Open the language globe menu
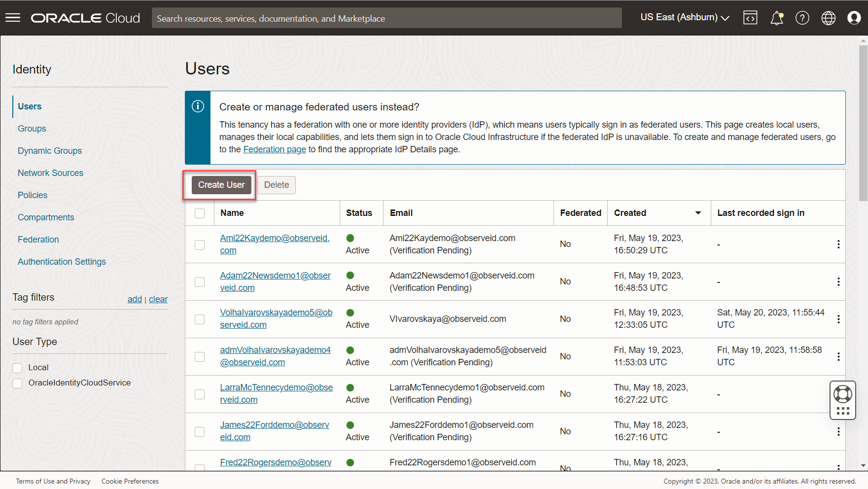This screenshot has width=868, height=489. click(828, 18)
